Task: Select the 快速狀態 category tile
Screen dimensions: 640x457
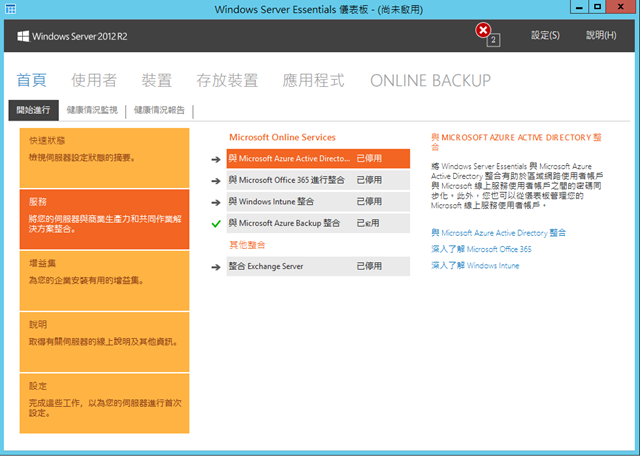Action: click(x=104, y=158)
